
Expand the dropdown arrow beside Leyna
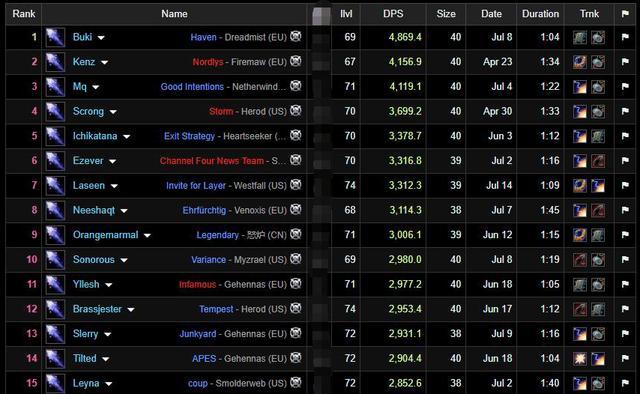pos(108,384)
